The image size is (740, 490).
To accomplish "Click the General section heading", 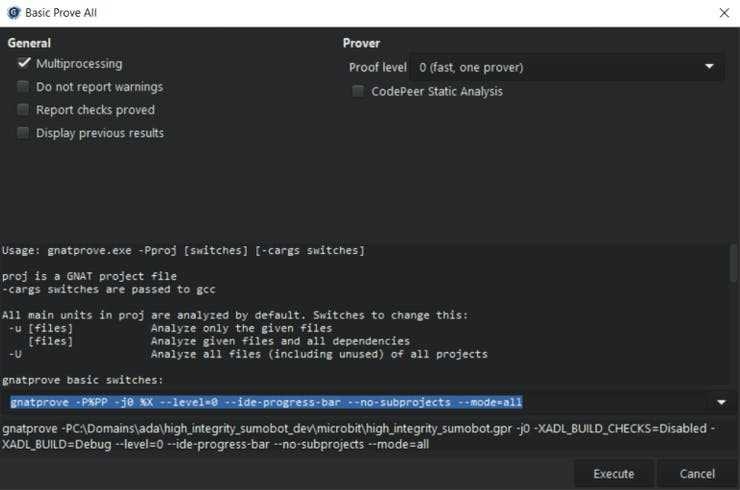I will [29, 43].
